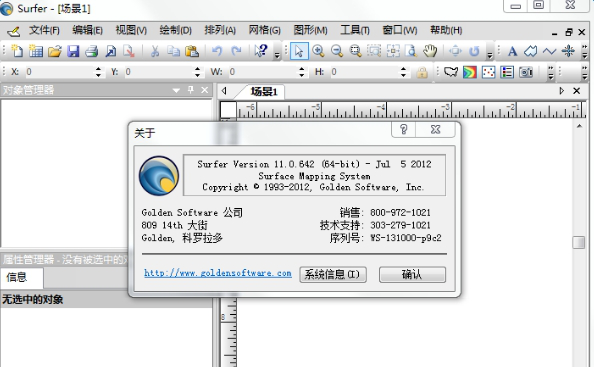Viewport: 594px width, 381px height.
Task: Paste from clipboard icon
Action: click(192, 51)
